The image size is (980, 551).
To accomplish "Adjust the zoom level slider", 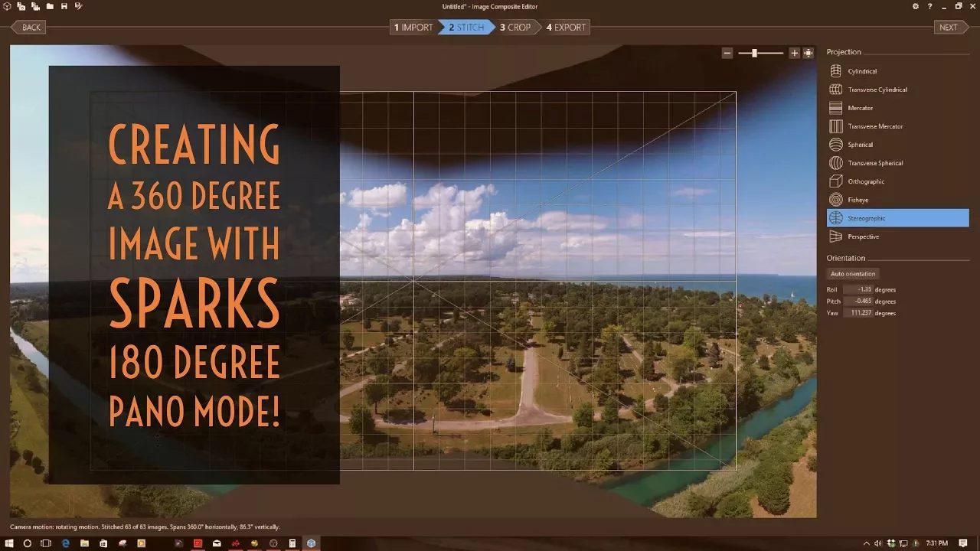I will tap(755, 53).
